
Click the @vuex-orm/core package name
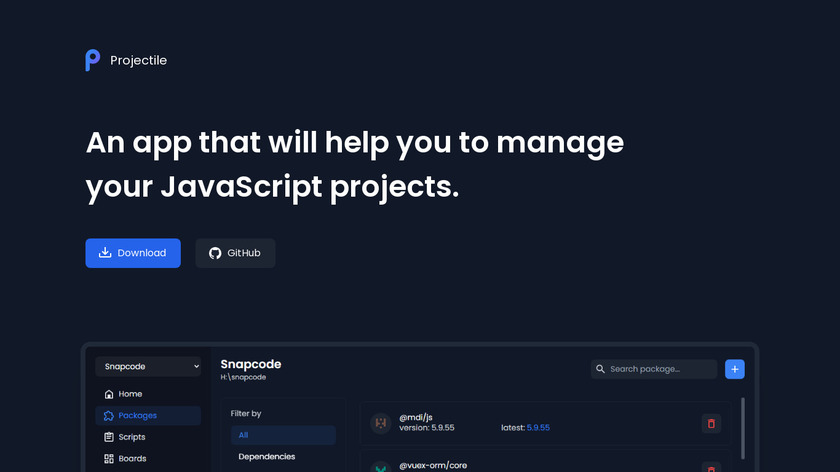(433, 466)
